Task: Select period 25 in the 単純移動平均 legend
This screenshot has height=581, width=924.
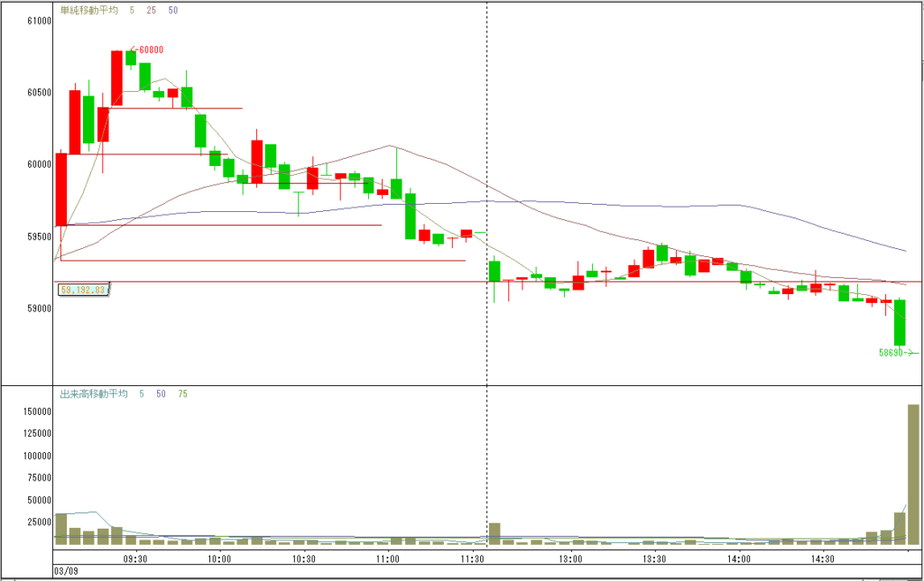Action: 152,10
